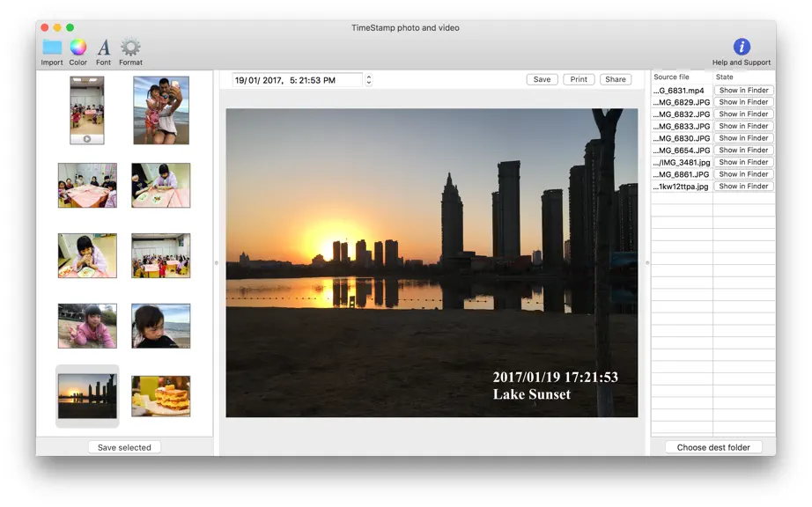Show IMG_6831.mp4 in Finder
The image size is (812, 507).
(x=743, y=90)
